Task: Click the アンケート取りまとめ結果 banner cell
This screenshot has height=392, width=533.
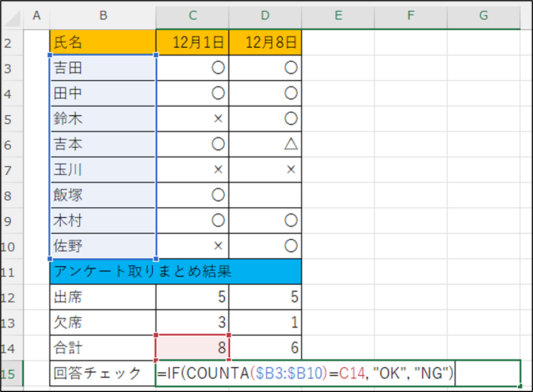Action: pyautogui.click(x=175, y=272)
